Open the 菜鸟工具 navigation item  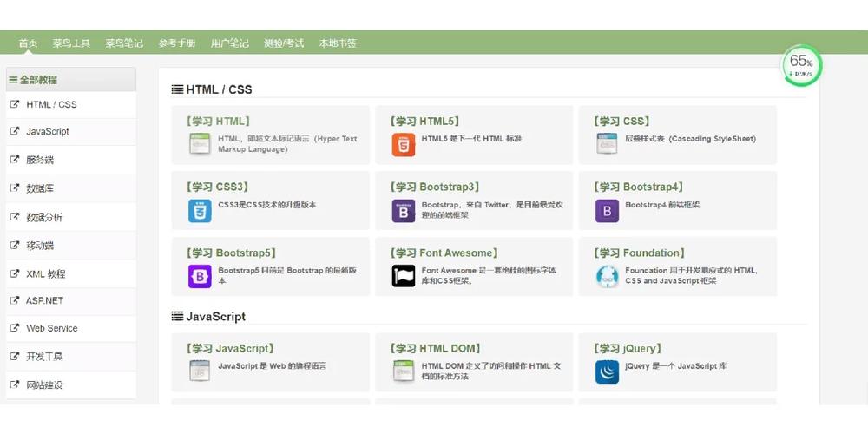71,43
